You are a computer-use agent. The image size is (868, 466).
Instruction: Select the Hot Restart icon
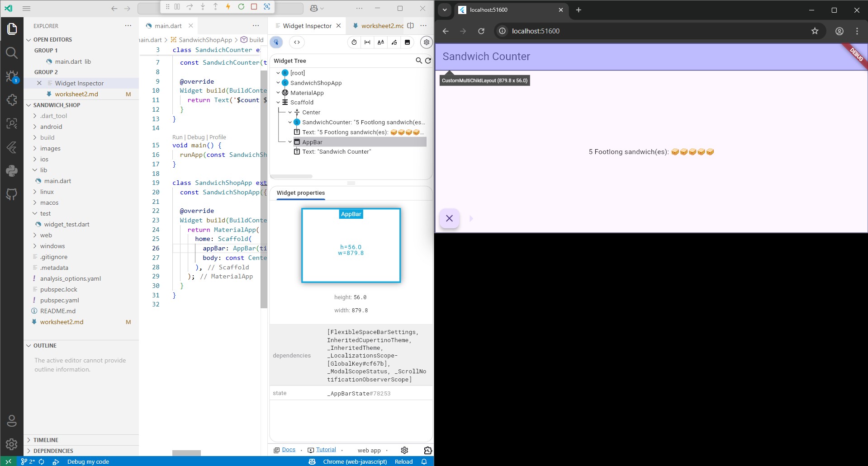coord(241,6)
